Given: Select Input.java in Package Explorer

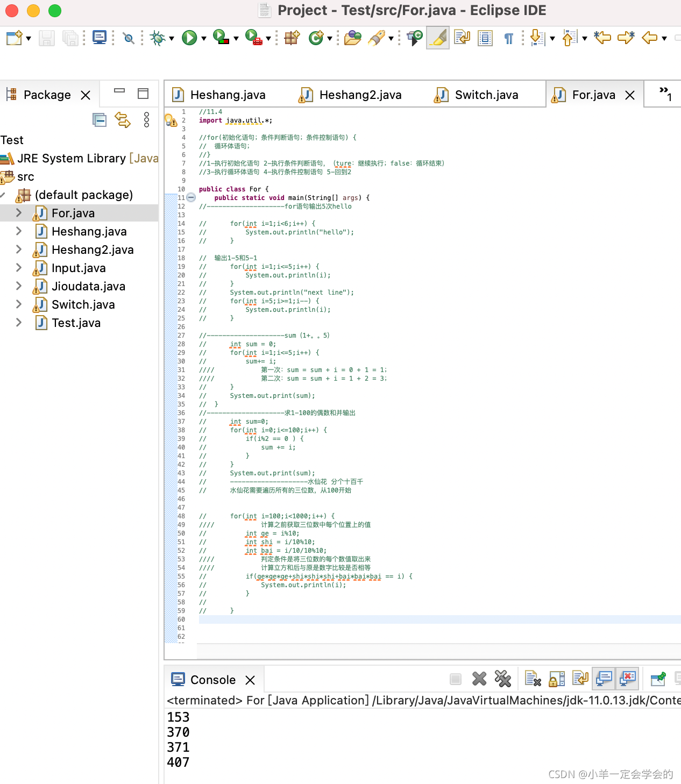Looking at the screenshot, I should 78,268.
